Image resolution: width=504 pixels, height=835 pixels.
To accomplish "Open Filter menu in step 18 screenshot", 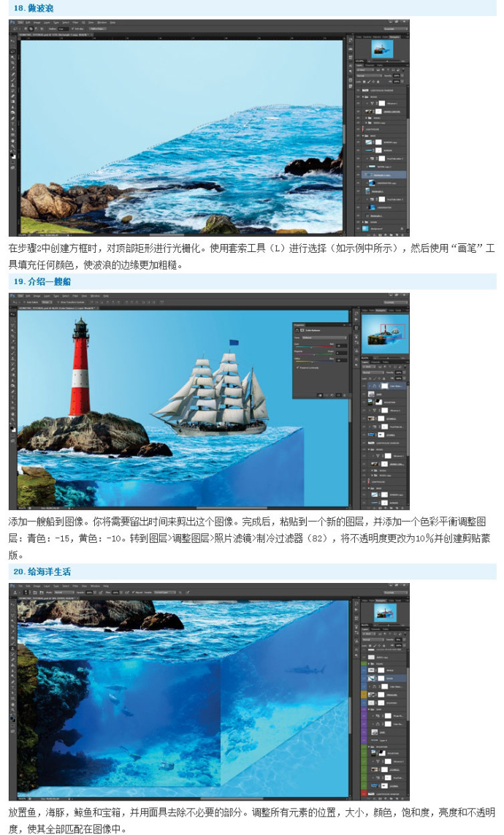I will [75, 23].
